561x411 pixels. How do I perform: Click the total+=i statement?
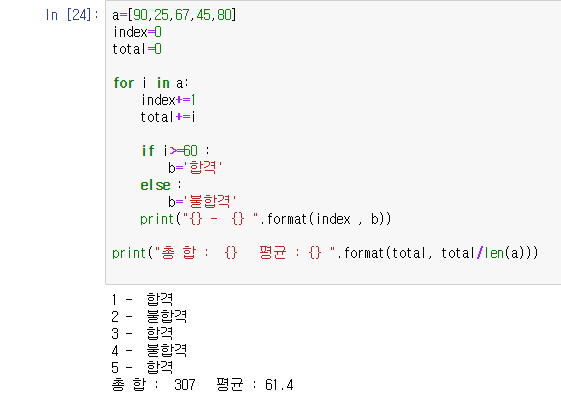coord(168,117)
